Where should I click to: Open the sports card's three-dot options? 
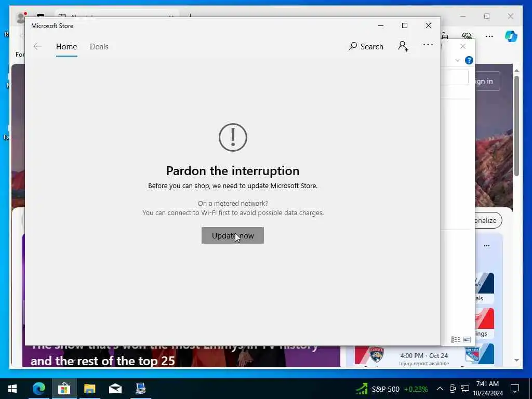click(x=487, y=246)
